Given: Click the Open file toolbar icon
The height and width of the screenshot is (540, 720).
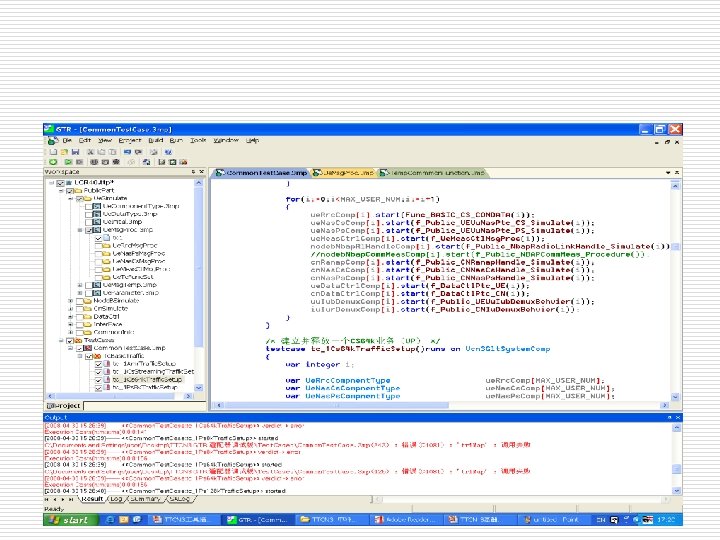Looking at the screenshot, I should [x=64, y=152].
